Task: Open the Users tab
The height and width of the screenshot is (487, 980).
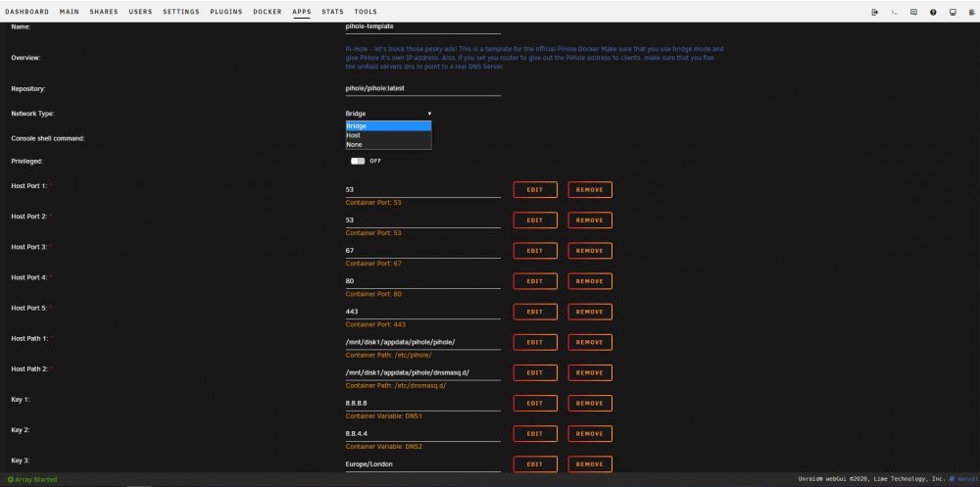Action: [140, 12]
